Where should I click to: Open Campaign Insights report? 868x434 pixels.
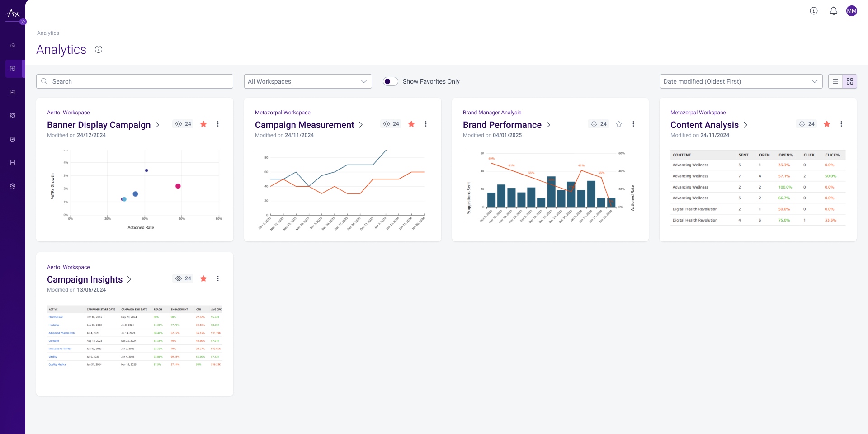85,279
